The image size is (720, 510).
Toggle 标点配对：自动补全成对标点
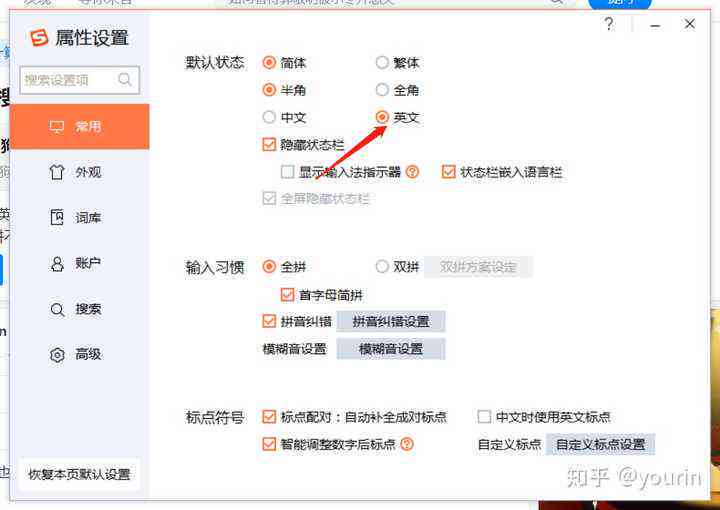click(x=269, y=417)
